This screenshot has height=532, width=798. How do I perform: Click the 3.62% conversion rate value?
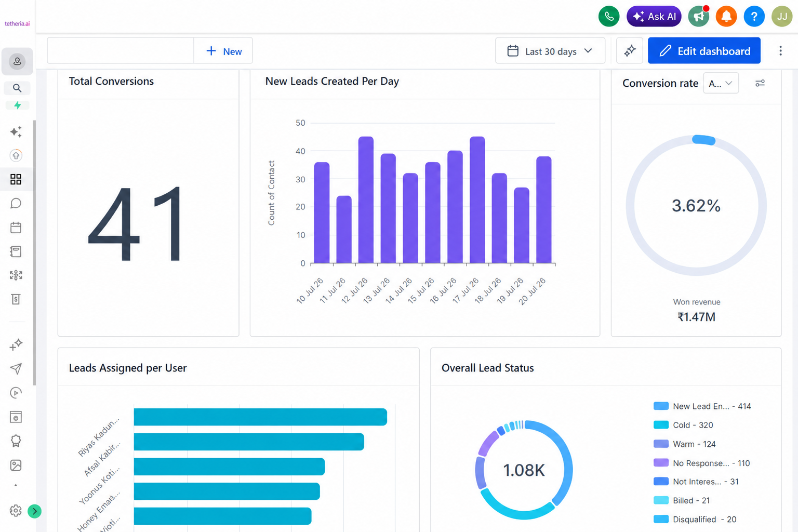(696, 206)
